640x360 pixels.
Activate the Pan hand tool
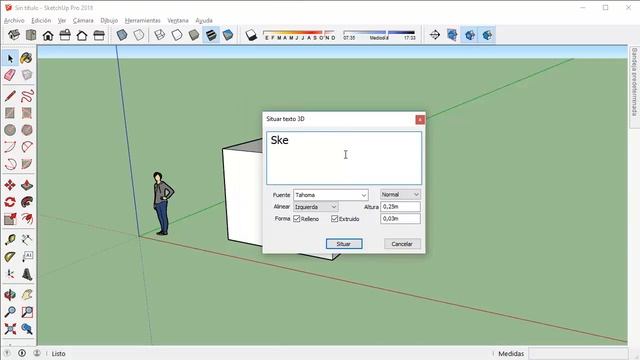(x=27, y=295)
